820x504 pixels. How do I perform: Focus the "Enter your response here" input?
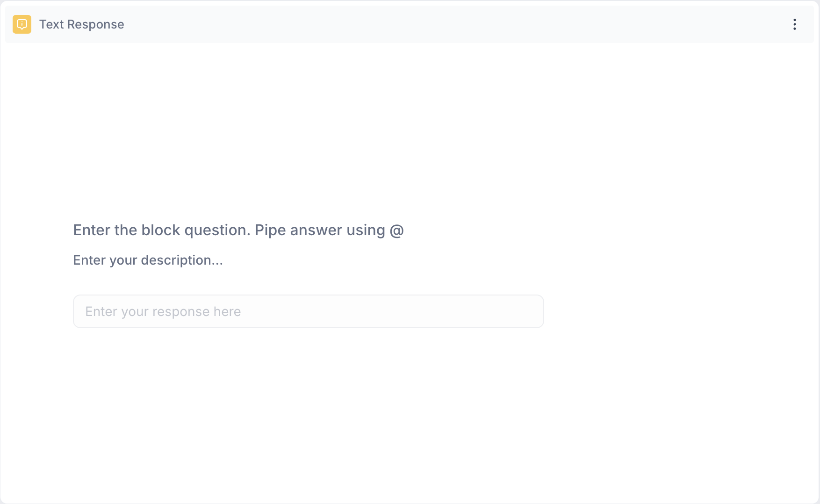308,311
